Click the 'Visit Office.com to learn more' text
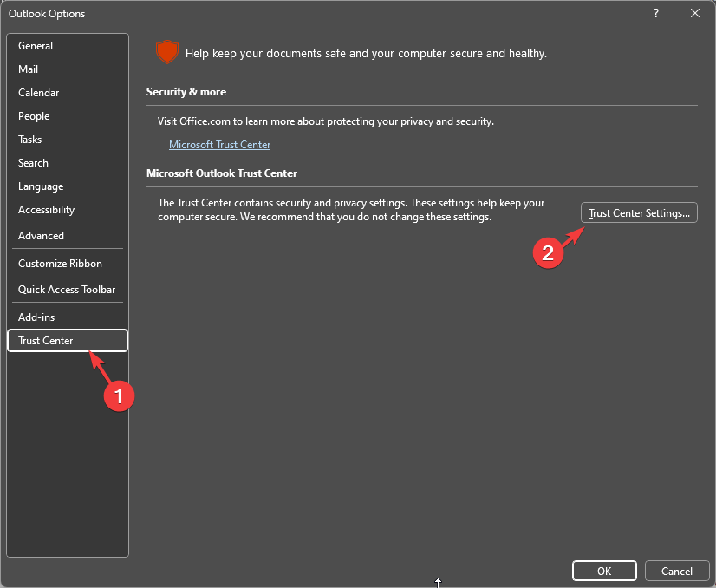This screenshot has height=588, width=716. click(326, 121)
